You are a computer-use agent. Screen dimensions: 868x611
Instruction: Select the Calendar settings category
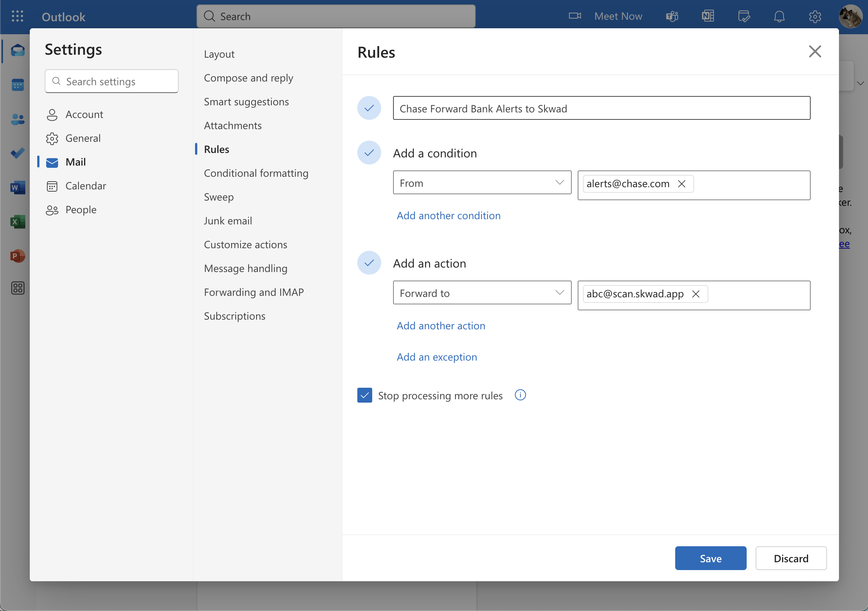(x=86, y=186)
